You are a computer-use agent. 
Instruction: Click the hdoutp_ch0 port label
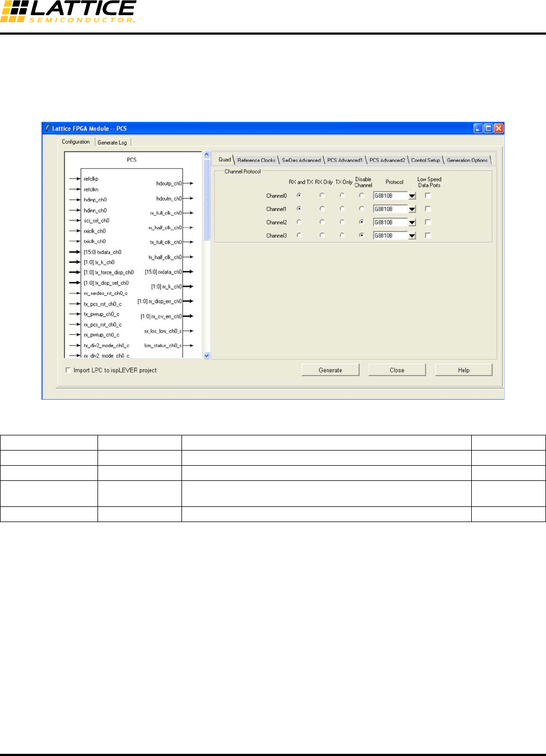(x=169, y=184)
